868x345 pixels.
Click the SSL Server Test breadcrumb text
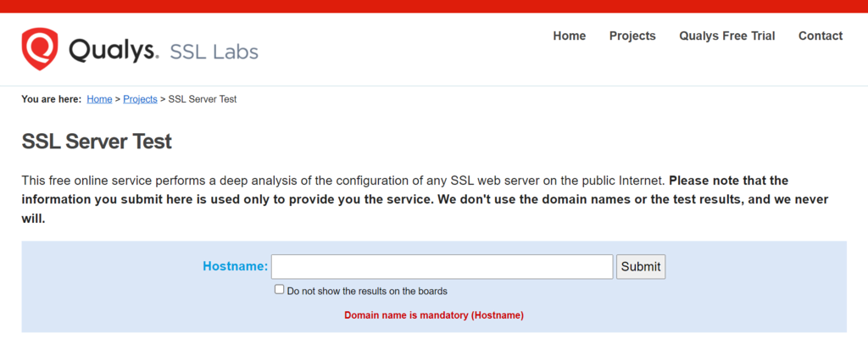203,99
